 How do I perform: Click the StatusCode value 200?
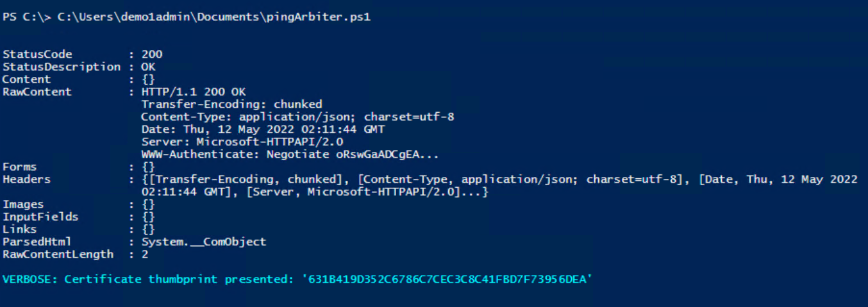(152, 54)
